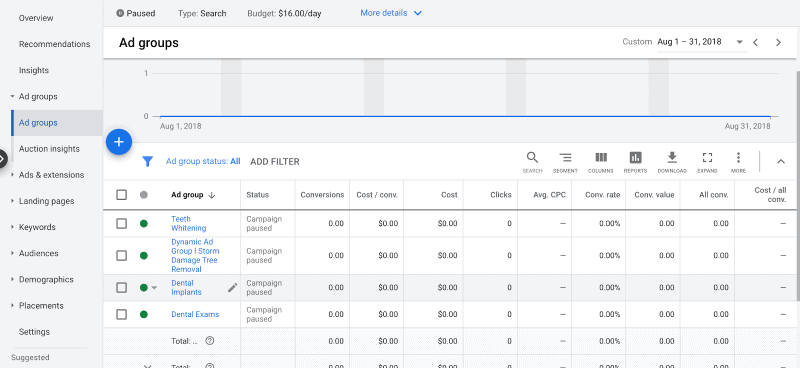Image resolution: width=800 pixels, height=368 pixels.
Task: Check the Dynamic Ad Group row checkbox
Action: [x=121, y=256]
